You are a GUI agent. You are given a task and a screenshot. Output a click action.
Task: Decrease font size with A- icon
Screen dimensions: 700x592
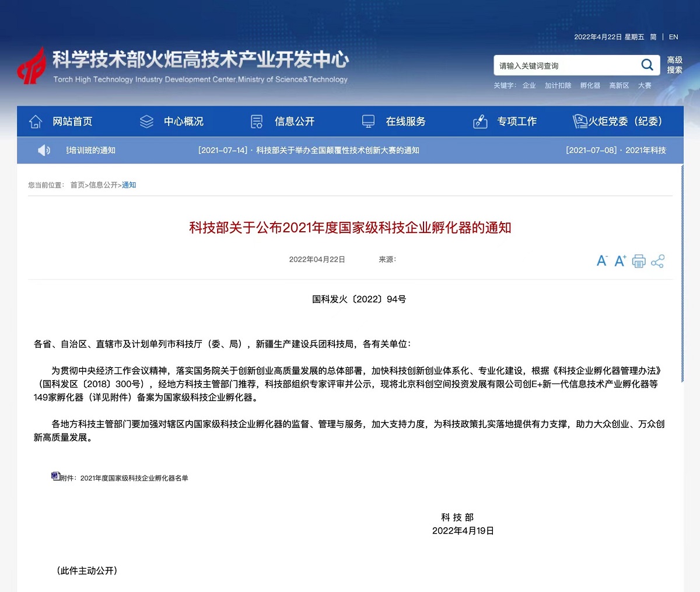coord(602,261)
